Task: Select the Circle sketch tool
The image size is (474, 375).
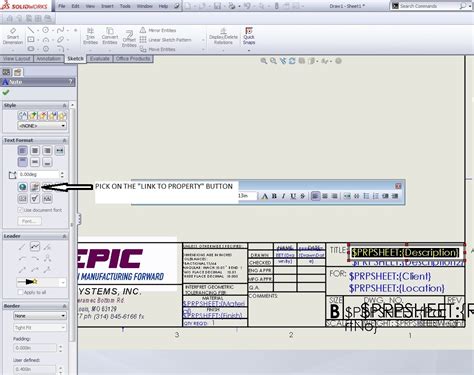Action: pos(45,30)
